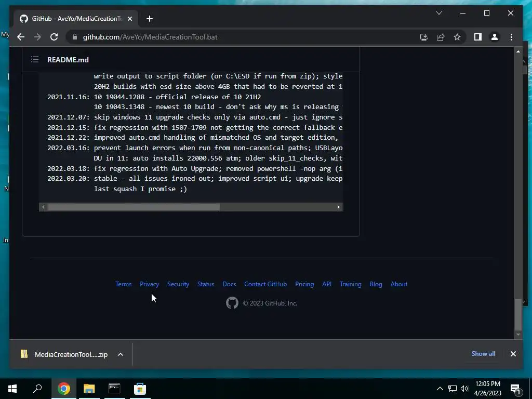This screenshot has width=532, height=399.
Task: Click the browser forward arrow
Action: [37, 37]
